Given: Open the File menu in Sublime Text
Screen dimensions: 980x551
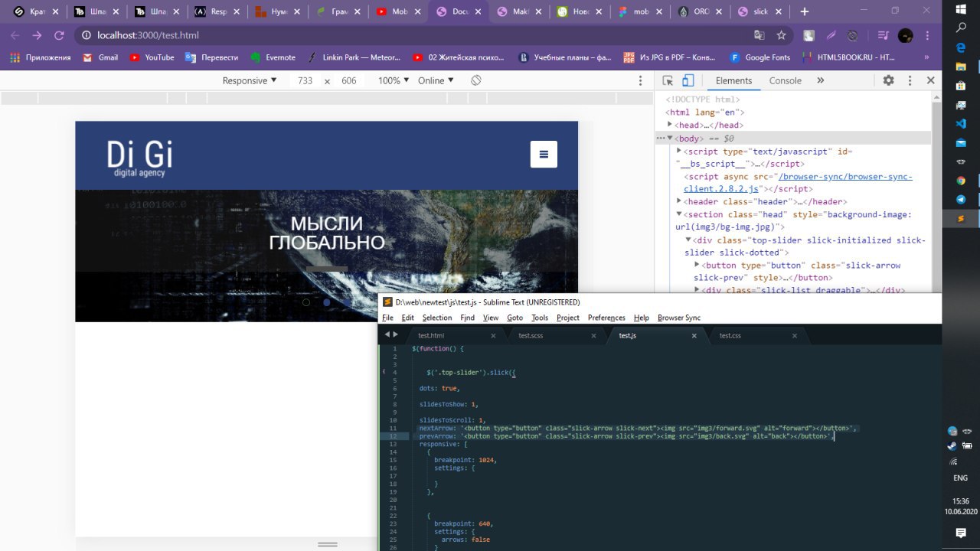Looking at the screenshot, I should tap(387, 318).
